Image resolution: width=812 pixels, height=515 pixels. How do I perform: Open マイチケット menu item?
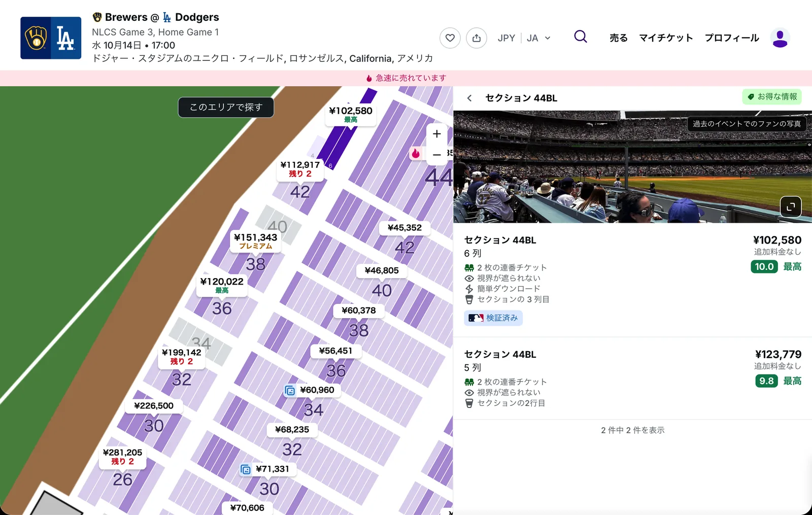(x=666, y=38)
